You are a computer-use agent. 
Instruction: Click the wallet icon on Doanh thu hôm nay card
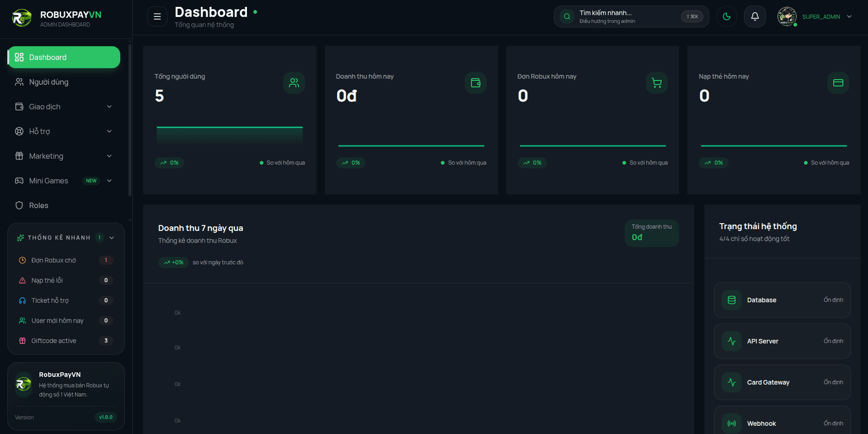(x=476, y=83)
